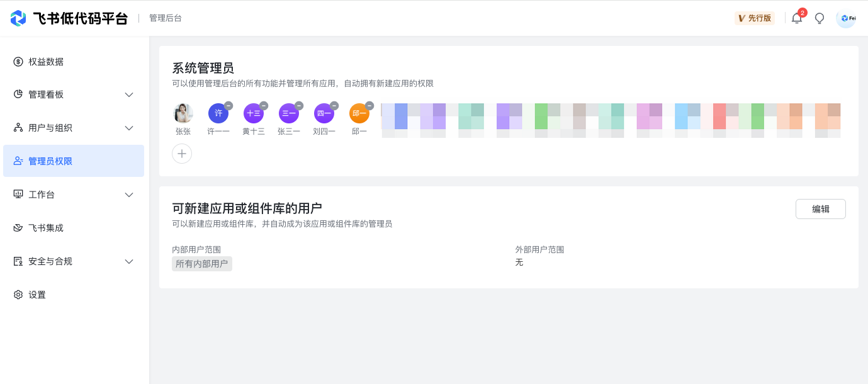Image resolution: width=868 pixels, height=384 pixels.
Task: Remove 黄十三 from system administrators
Action: tap(264, 106)
